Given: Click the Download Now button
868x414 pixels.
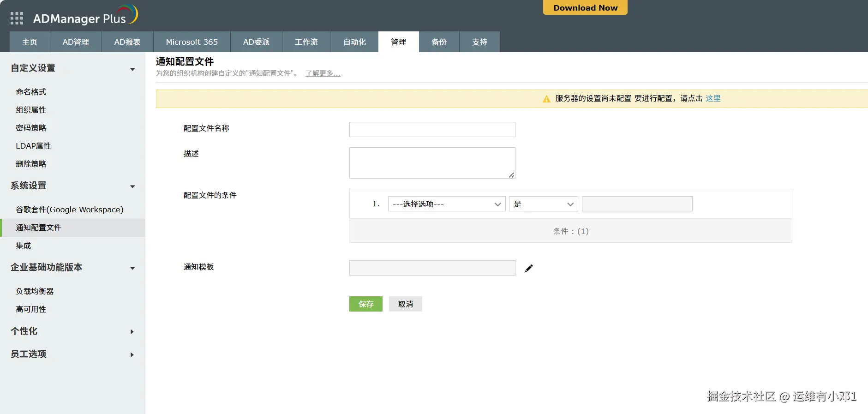Looking at the screenshot, I should [x=585, y=7].
